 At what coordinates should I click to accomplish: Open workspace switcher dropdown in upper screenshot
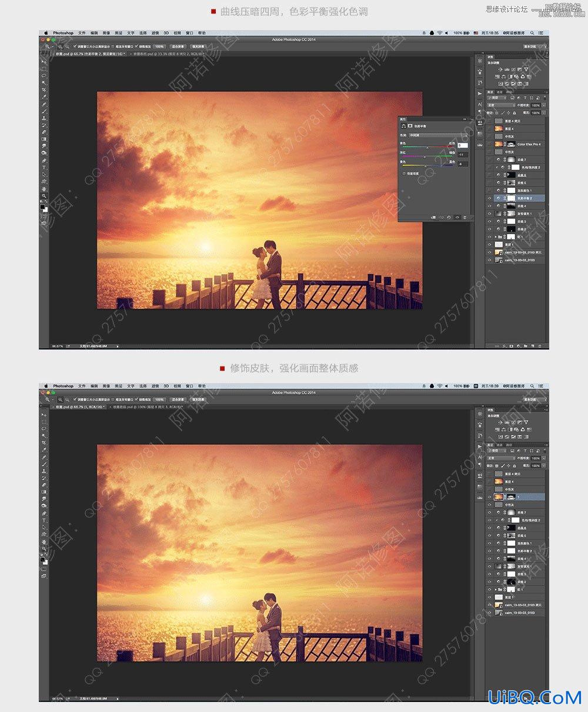pyautogui.click(x=535, y=46)
